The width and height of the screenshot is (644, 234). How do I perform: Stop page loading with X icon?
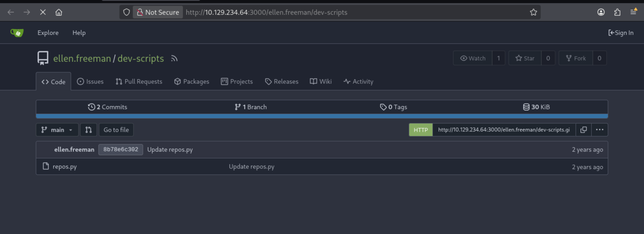tap(43, 12)
